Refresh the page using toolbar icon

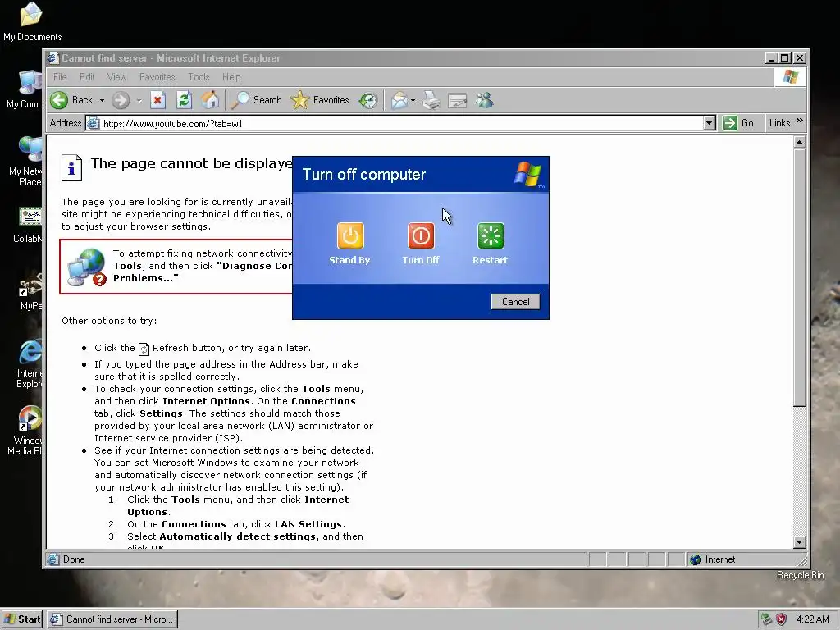[x=184, y=100]
